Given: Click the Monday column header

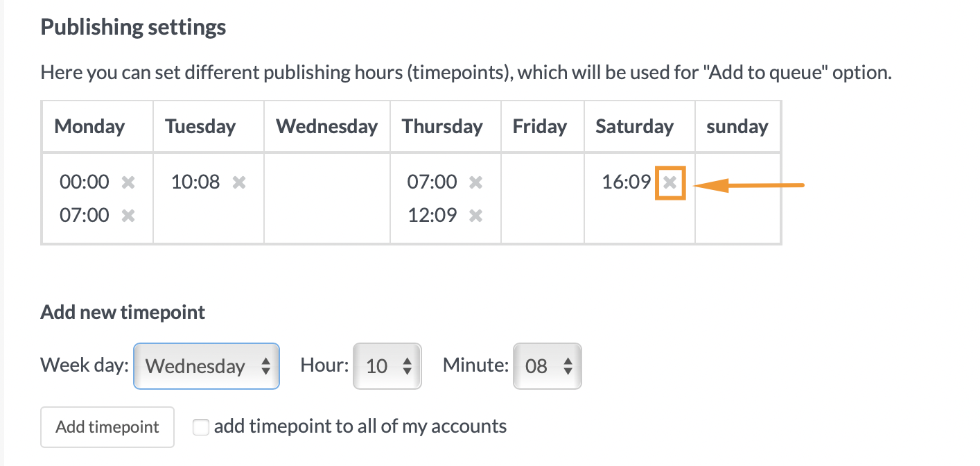Looking at the screenshot, I should coord(89,127).
